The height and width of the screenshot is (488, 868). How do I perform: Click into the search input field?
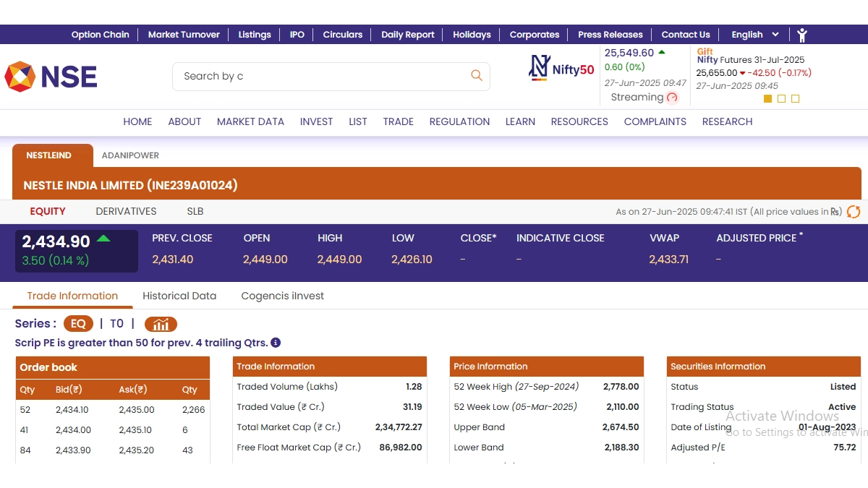click(318, 76)
